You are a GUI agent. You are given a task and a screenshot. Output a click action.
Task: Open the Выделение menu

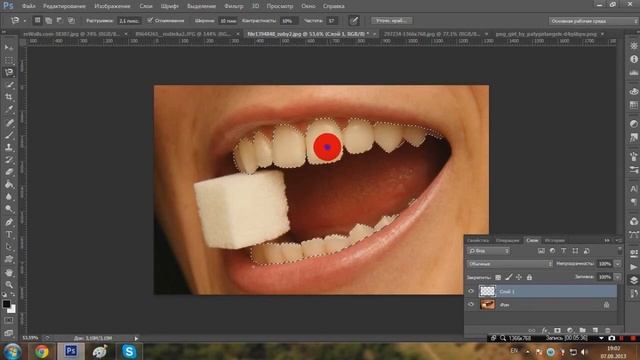click(201, 6)
